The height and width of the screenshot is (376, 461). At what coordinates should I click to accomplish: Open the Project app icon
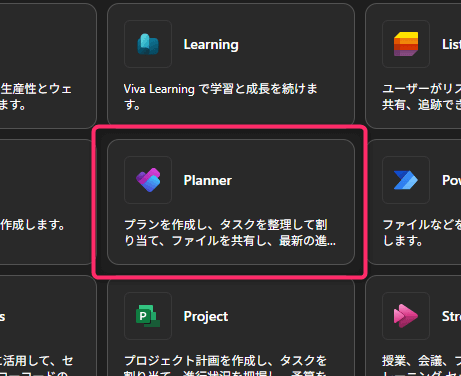point(148,316)
